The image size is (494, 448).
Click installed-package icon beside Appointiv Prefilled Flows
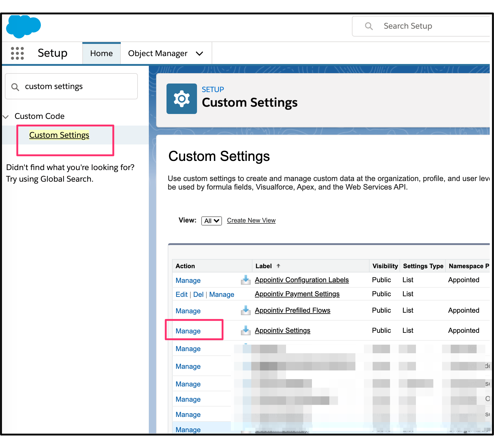tap(245, 310)
